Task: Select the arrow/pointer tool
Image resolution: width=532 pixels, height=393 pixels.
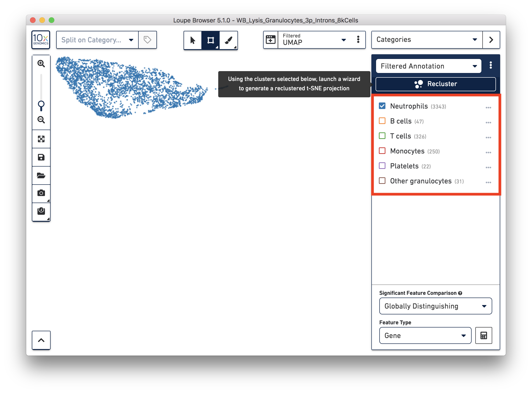Action: click(x=192, y=40)
